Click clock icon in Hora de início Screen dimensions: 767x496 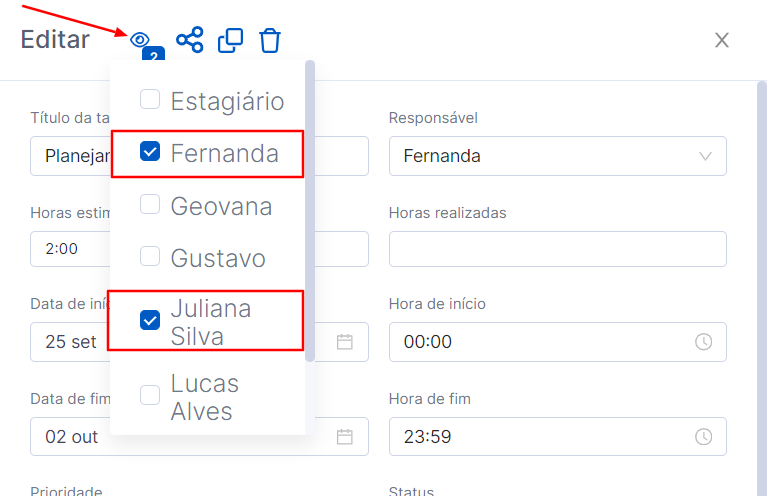[703, 342]
